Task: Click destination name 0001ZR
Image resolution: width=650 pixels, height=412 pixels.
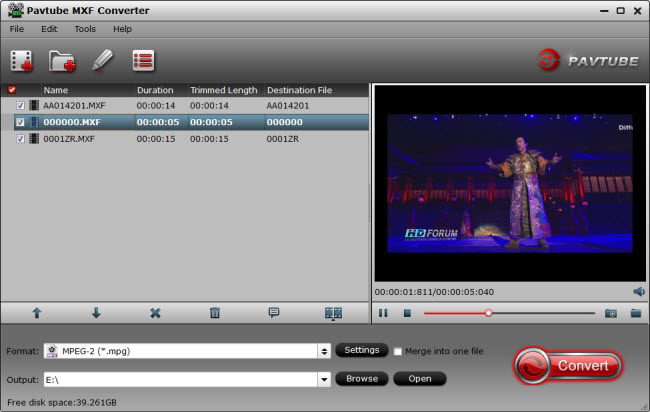Action: click(x=282, y=139)
